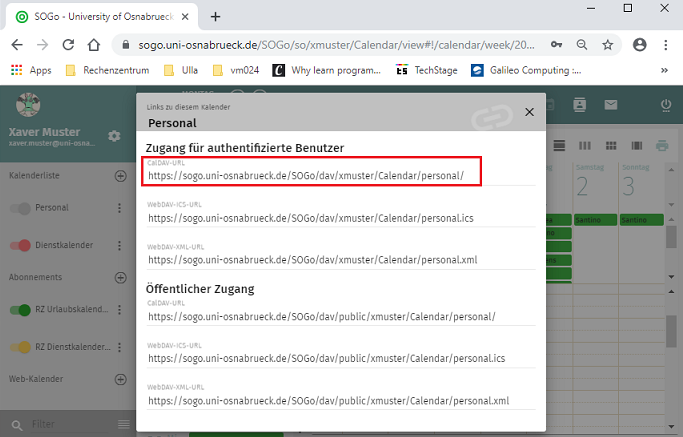Add a new calendar to Kalenderliste
Screen dimensions: 683x437
(x=121, y=176)
